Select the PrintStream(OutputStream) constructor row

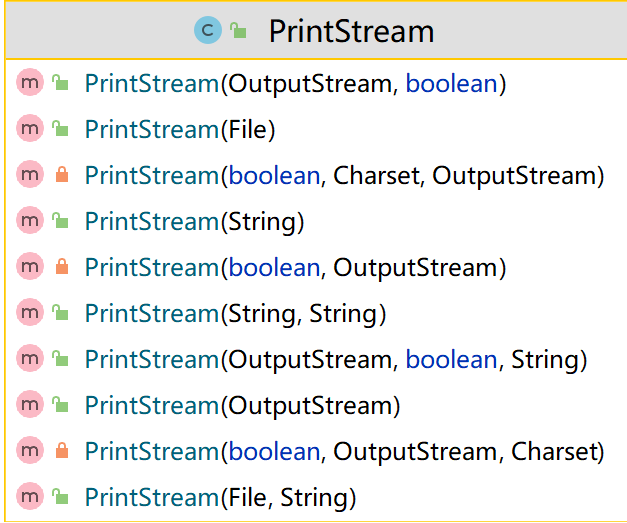point(242,406)
